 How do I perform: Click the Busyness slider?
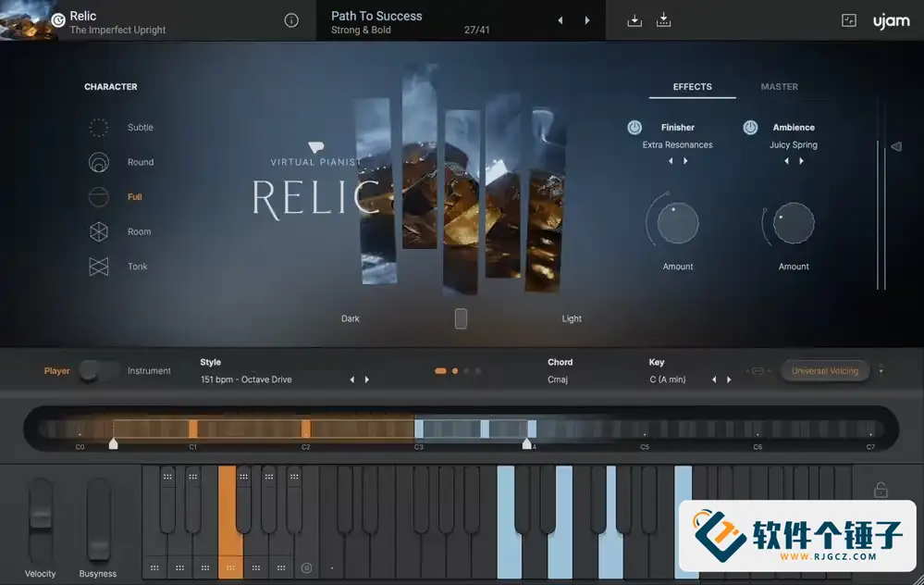98,520
